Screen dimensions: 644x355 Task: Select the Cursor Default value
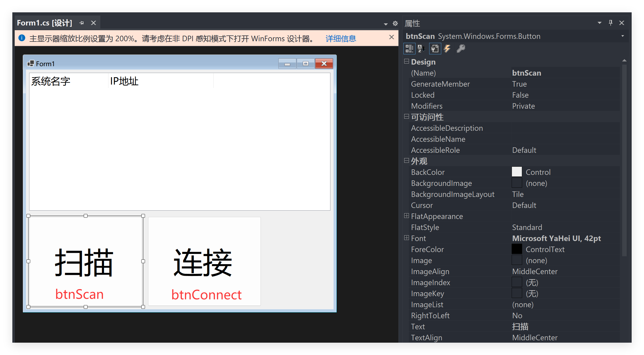(565, 205)
